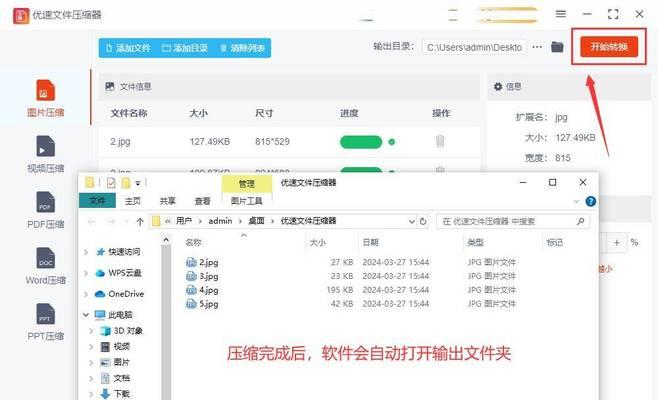Viewport: 658px width, 400px height.
Task: Expand the WPS云盘 tree node
Action: [86, 273]
